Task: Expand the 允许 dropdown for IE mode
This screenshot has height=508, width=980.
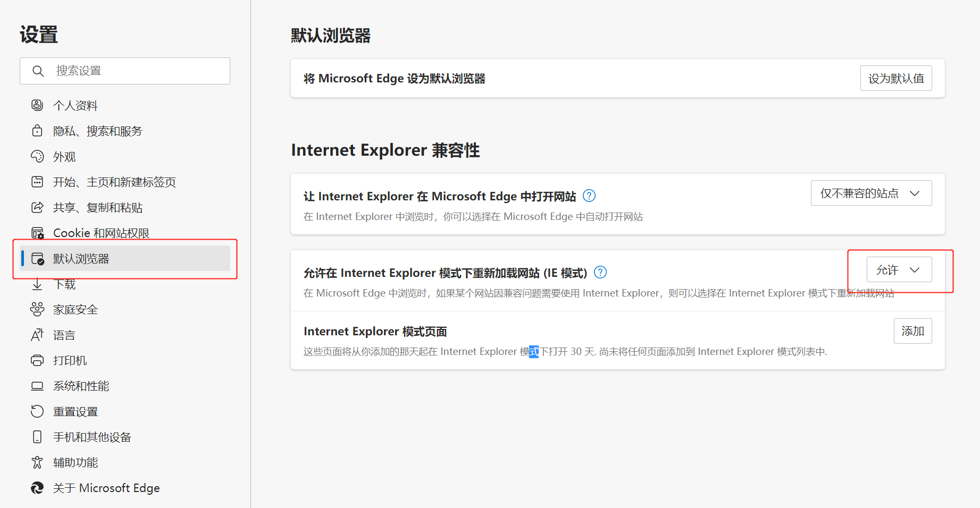Action: [x=899, y=270]
